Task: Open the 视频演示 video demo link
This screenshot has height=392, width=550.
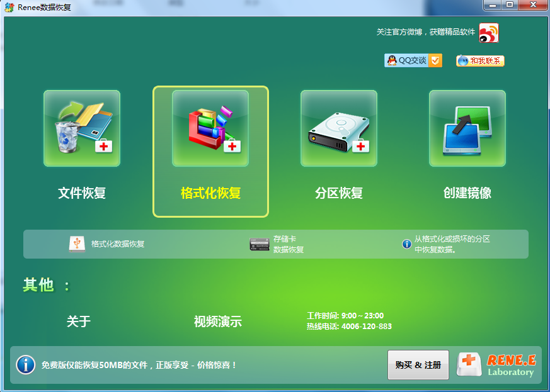Action: tap(217, 322)
